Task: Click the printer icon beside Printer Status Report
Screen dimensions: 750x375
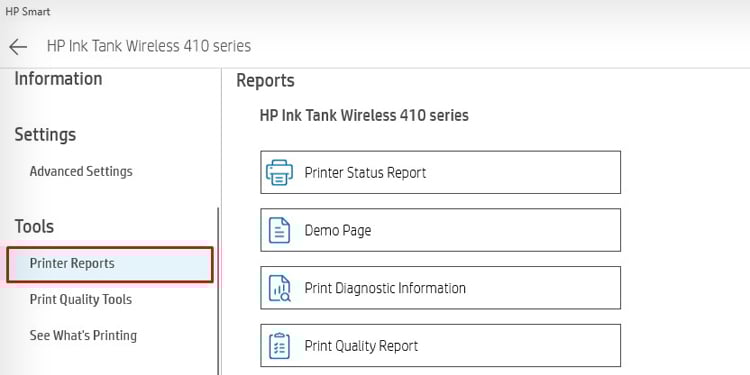Action: 279,173
